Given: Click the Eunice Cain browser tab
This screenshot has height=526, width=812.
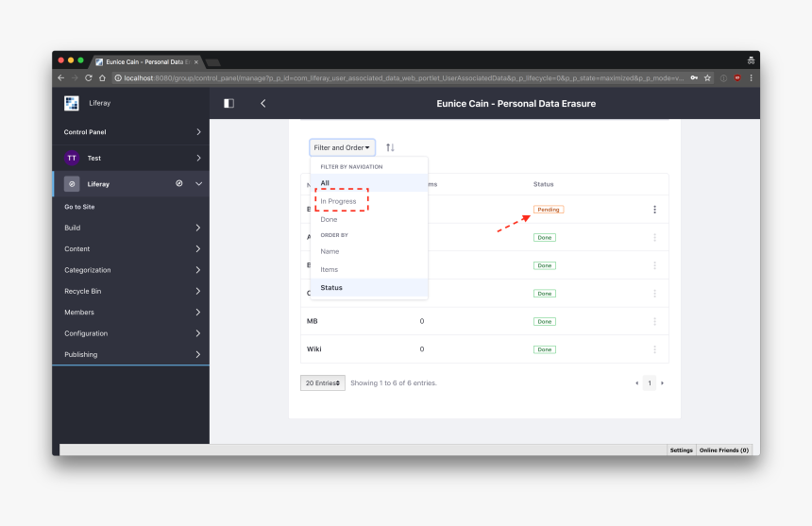Looking at the screenshot, I should coord(145,61).
